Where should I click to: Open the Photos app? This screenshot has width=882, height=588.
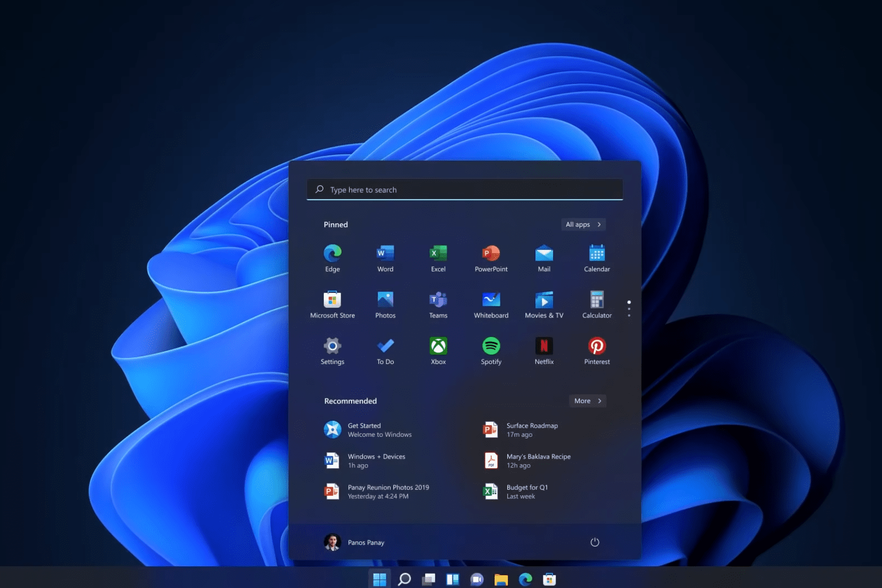coord(385,305)
